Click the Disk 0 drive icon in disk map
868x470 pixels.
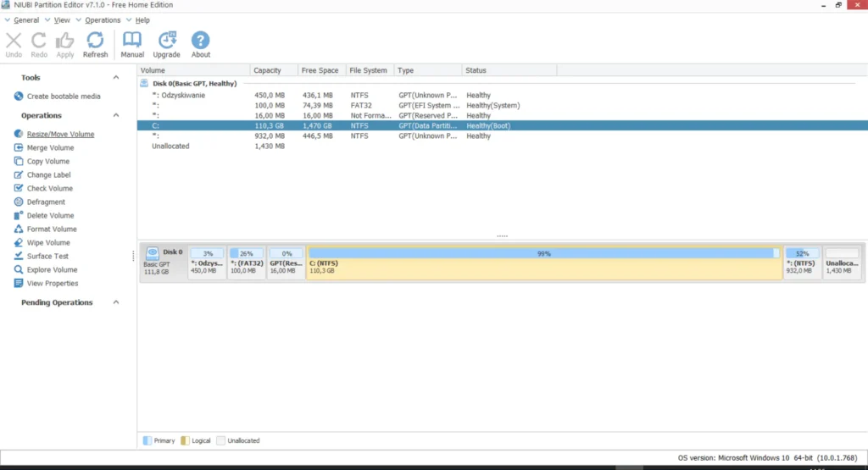[x=153, y=252]
